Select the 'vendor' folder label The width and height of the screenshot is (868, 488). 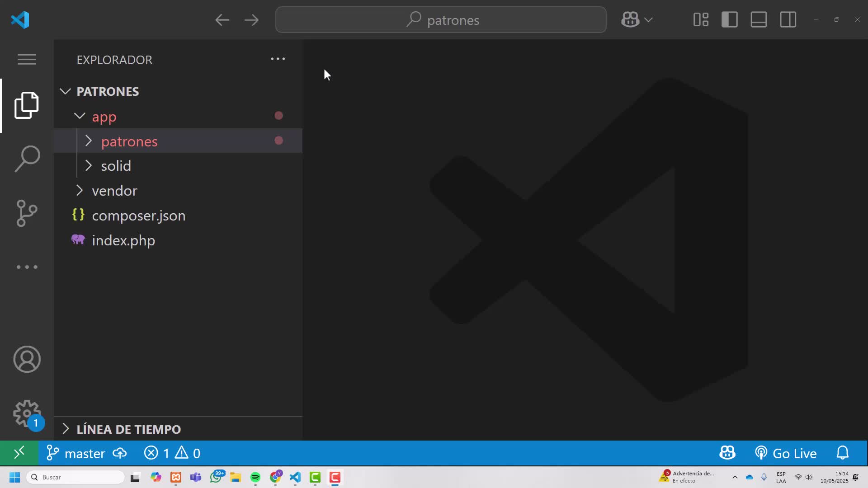coord(115,191)
